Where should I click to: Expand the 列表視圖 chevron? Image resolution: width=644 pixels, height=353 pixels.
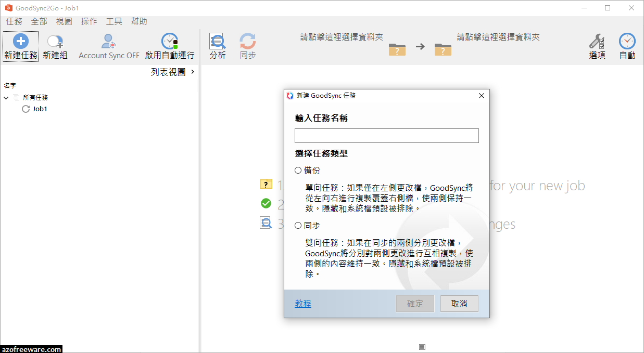pos(193,72)
